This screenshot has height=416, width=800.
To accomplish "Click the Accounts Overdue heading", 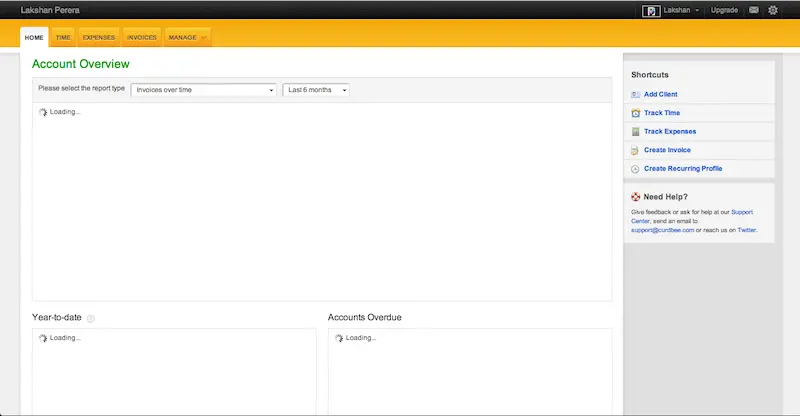I will [x=364, y=317].
